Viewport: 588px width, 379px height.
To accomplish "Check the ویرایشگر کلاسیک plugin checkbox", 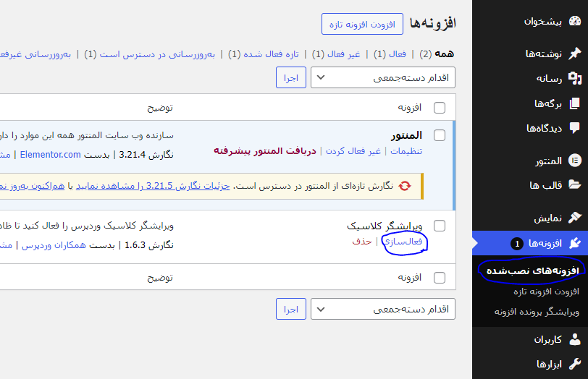I will click(x=440, y=226).
